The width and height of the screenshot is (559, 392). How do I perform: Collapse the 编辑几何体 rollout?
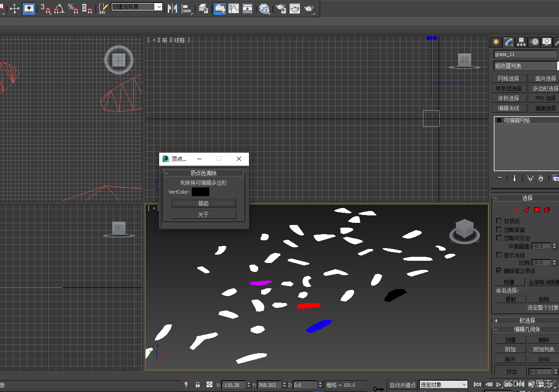click(496, 329)
